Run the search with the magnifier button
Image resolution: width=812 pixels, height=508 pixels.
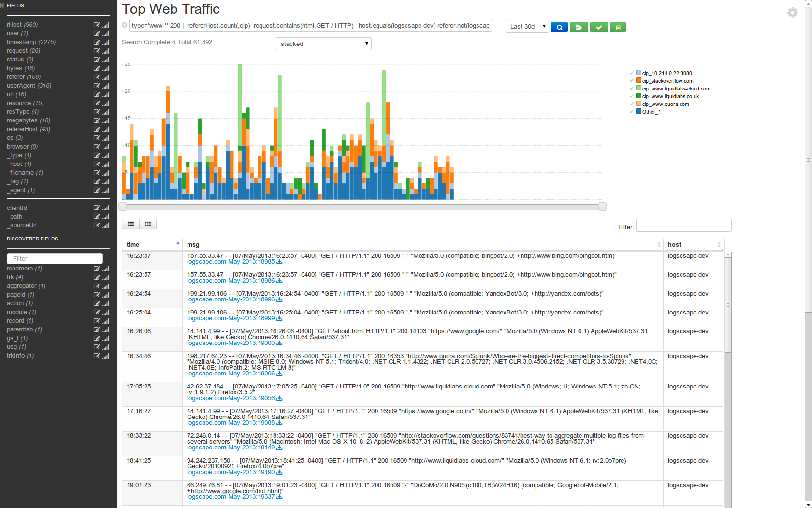point(559,27)
